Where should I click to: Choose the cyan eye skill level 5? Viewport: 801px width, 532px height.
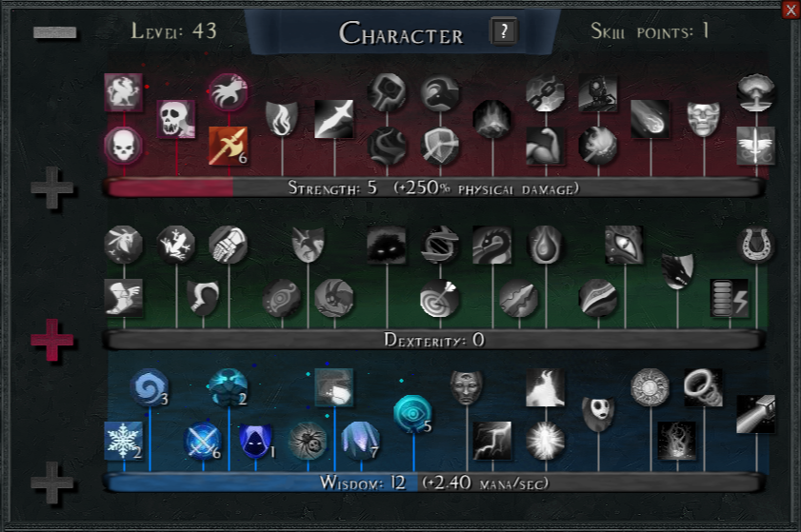pos(412,414)
